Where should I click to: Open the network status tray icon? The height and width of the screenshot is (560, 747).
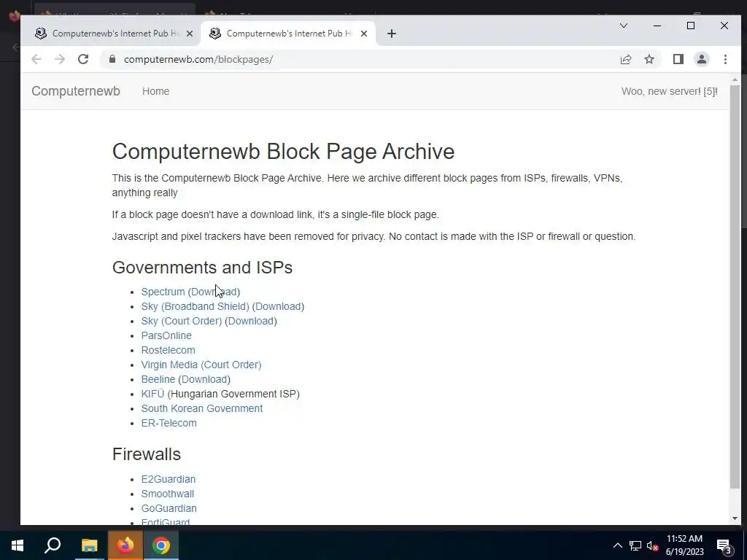tap(635, 545)
